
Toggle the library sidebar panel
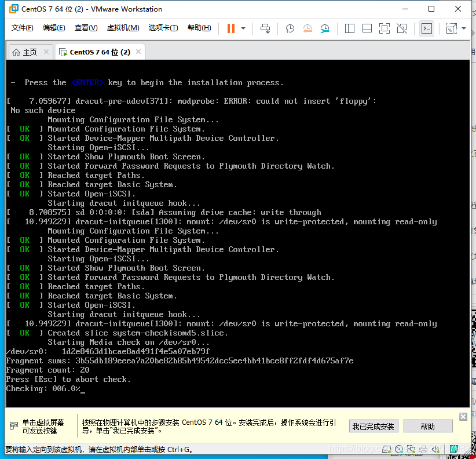pos(349,28)
